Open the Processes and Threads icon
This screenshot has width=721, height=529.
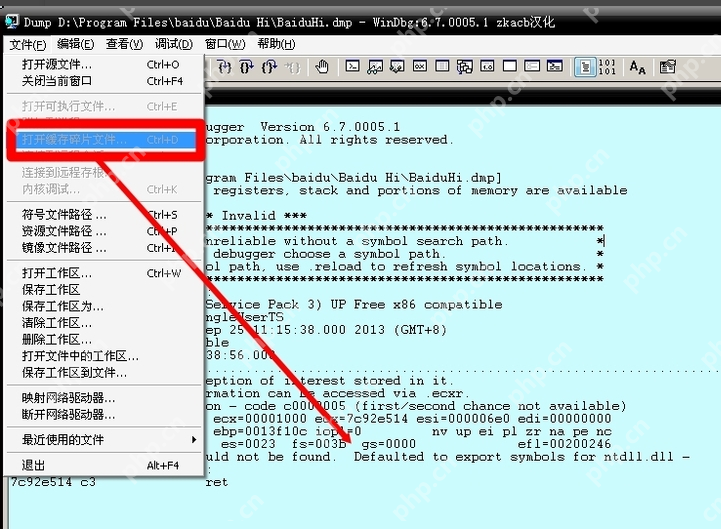(532, 67)
